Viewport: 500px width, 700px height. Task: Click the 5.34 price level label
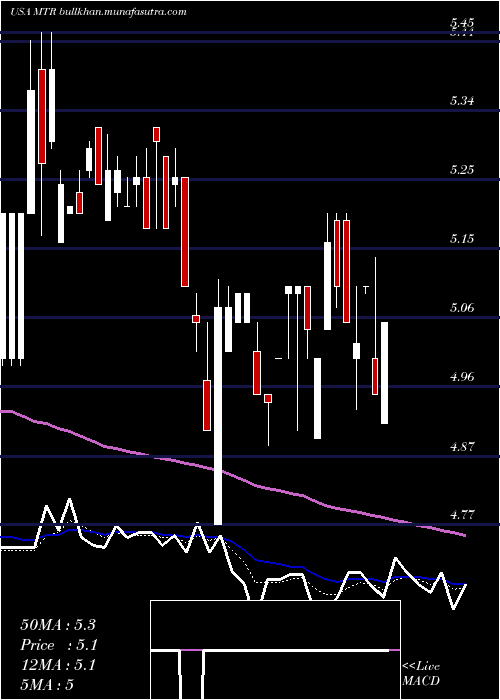(x=462, y=101)
